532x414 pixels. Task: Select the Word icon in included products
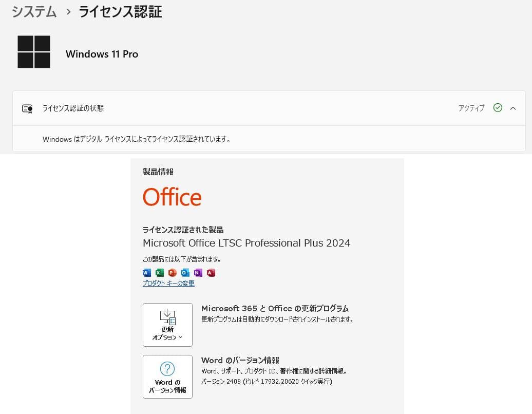pos(147,273)
